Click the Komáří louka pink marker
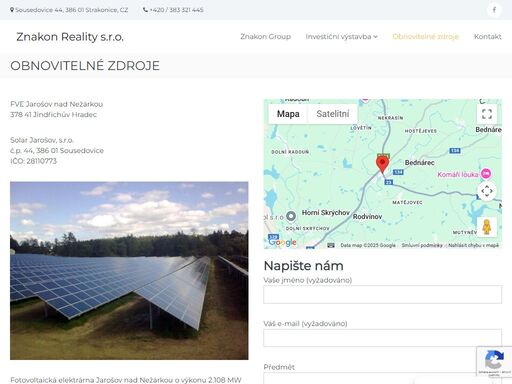This screenshot has width=512, height=384. pos(486,173)
